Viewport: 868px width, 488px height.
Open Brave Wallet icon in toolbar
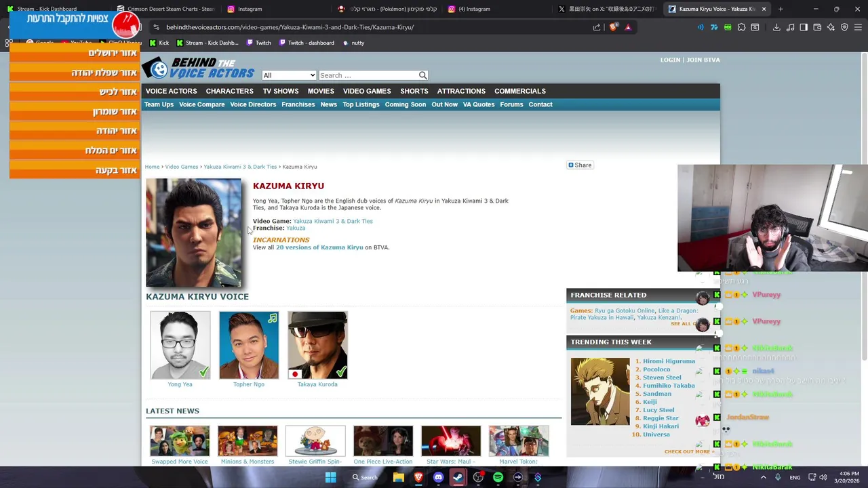tap(817, 27)
